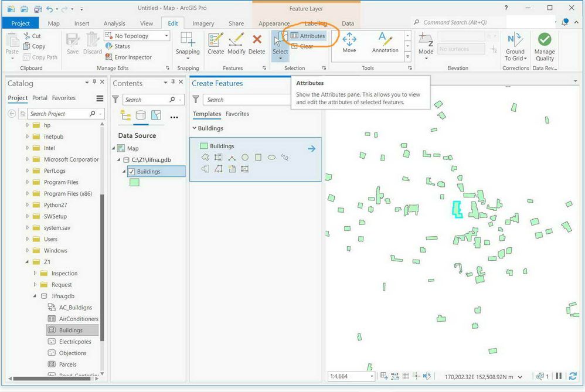Open Manage Quality data review

(545, 47)
